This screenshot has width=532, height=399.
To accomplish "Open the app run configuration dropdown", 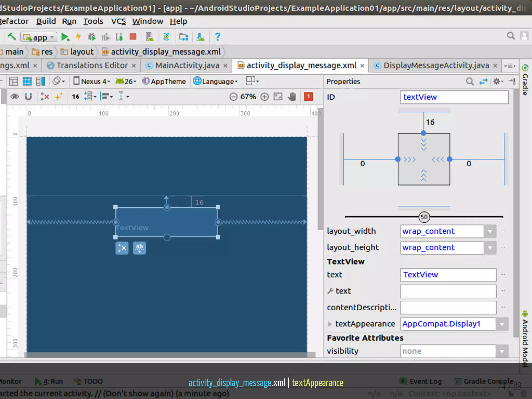I will [38, 37].
